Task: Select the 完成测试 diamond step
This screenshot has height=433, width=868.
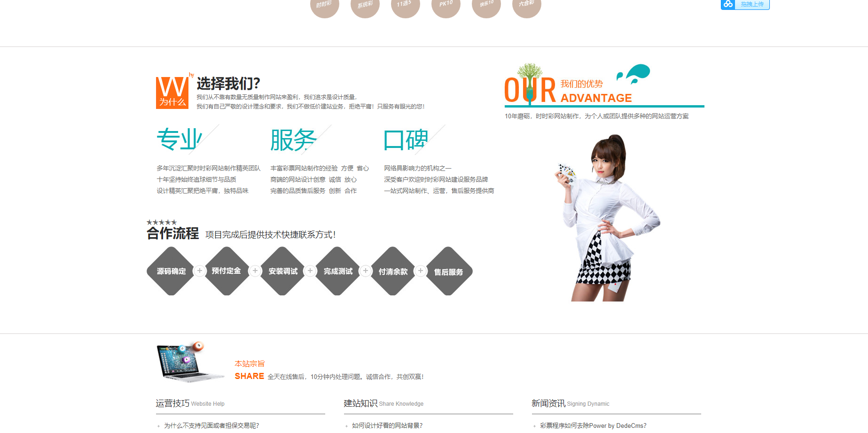Action: (x=338, y=271)
